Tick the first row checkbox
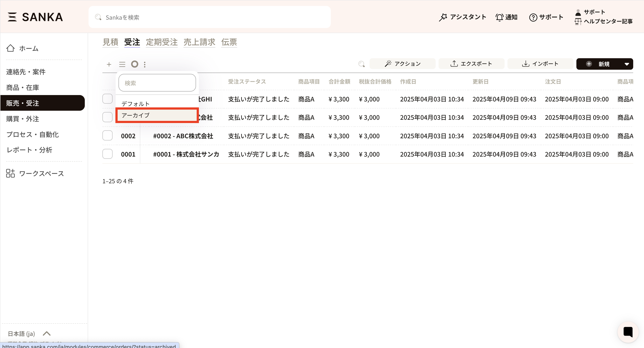This screenshot has height=348, width=644. 107,99
